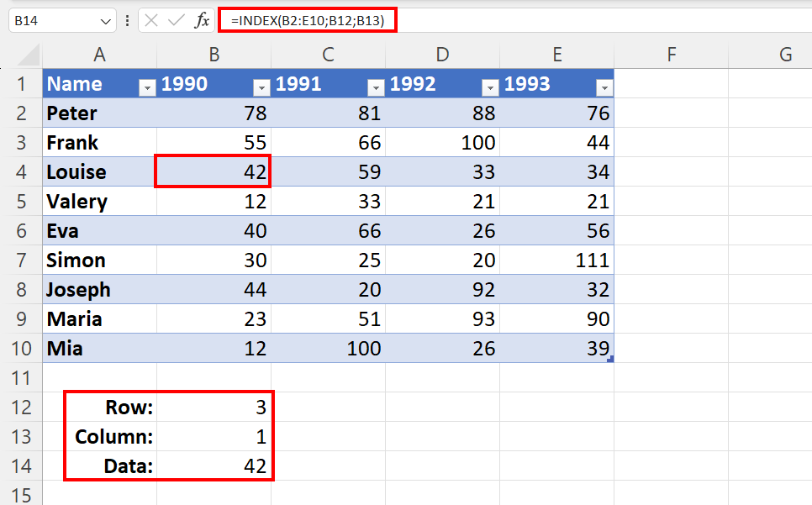Select Simon's 1993 value 111

click(556, 260)
